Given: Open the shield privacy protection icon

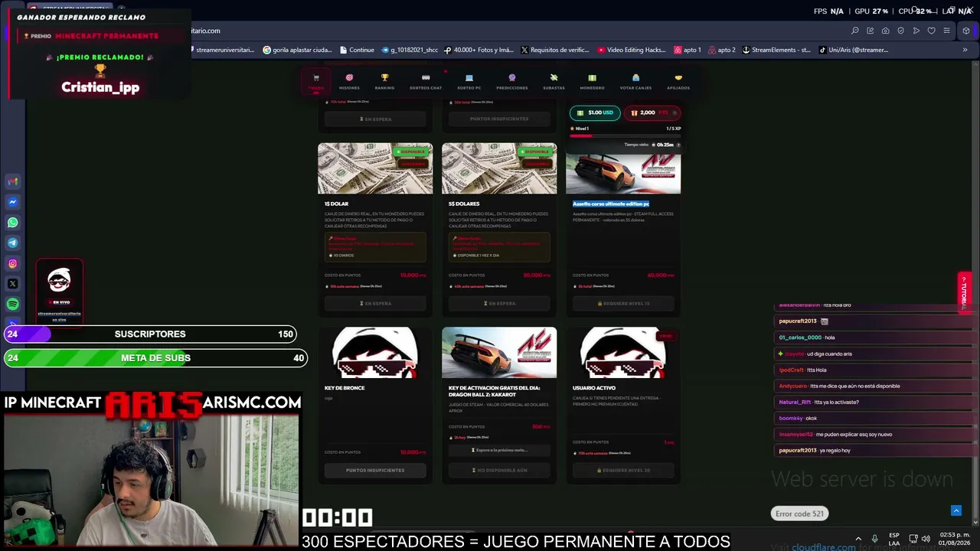Looking at the screenshot, I should [x=901, y=31].
